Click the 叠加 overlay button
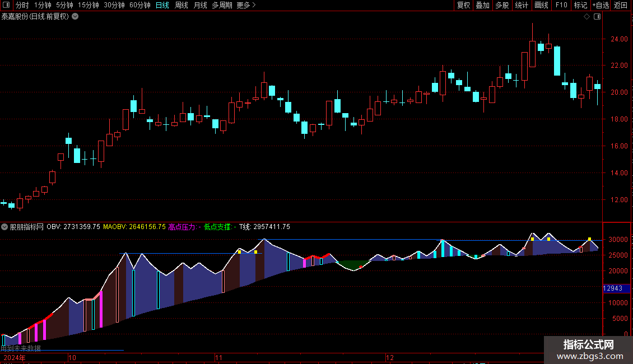 482,5
